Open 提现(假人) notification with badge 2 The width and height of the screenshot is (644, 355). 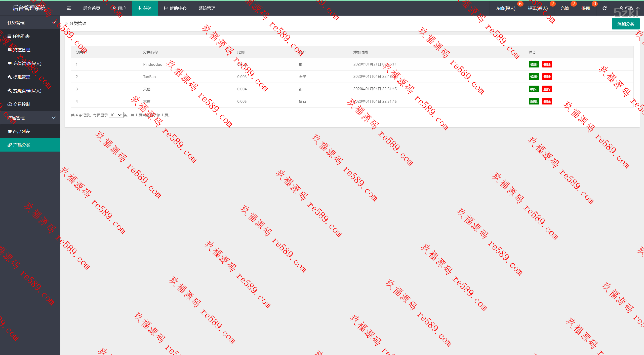coord(538,8)
